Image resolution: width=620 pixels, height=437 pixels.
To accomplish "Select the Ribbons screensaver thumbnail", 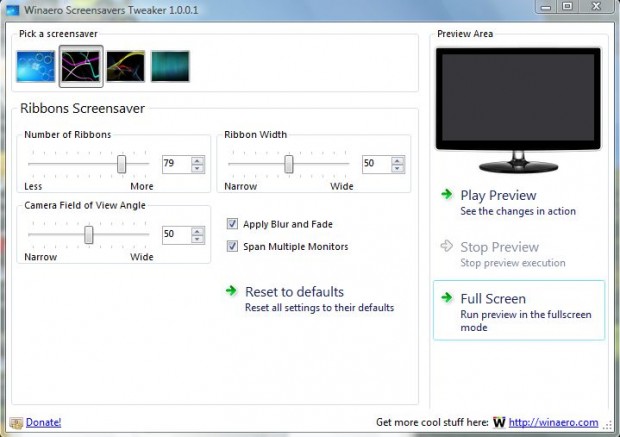I will [79, 66].
